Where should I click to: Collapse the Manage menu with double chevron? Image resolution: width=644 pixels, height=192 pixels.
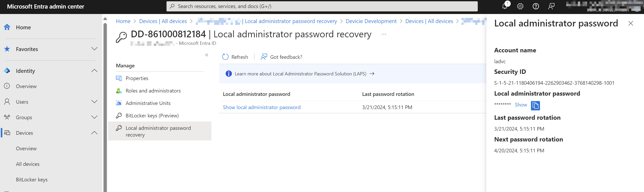[x=207, y=55]
